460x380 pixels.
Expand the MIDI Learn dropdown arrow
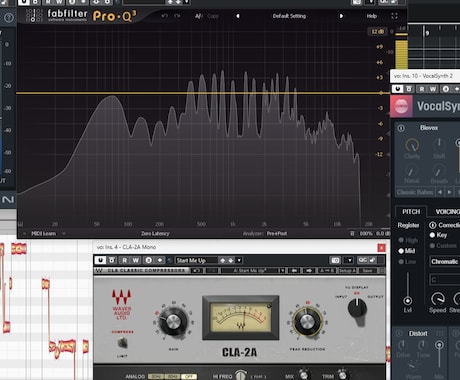point(64,233)
